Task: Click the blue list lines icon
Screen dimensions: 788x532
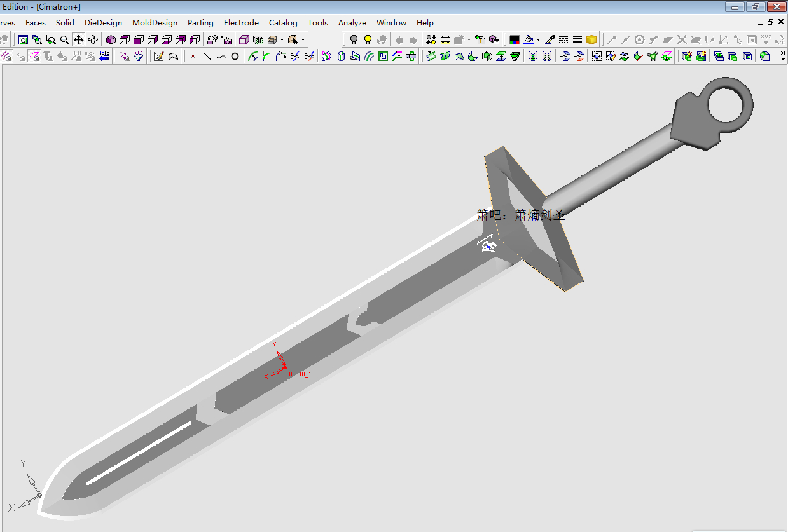Action: [x=104, y=56]
